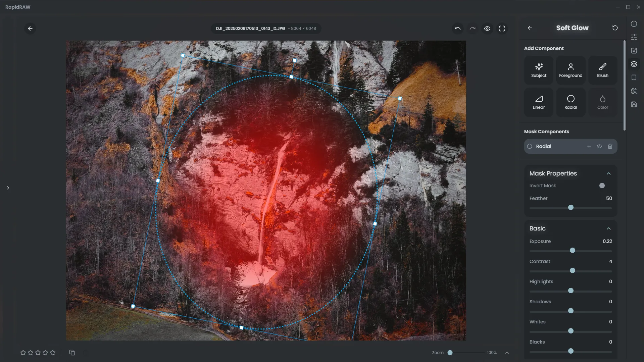Click the redo arrow icon
The height and width of the screenshot is (362, 644).
[472, 29]
